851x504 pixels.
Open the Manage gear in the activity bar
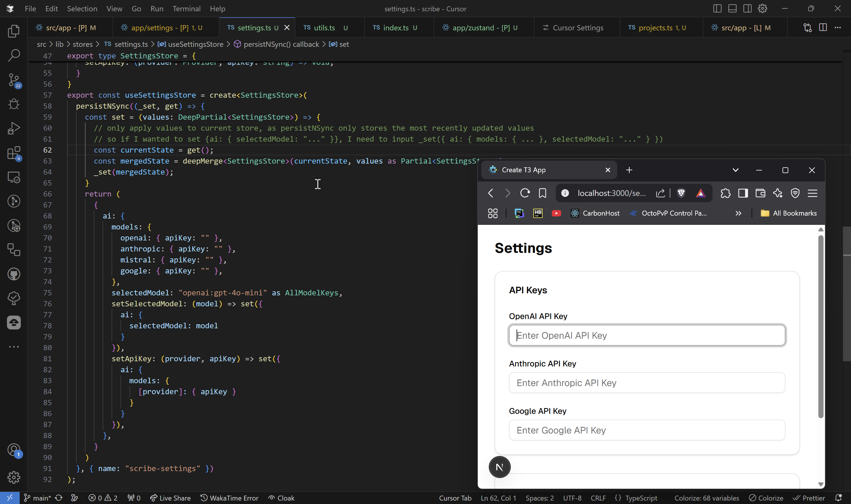tap(14, 477)
